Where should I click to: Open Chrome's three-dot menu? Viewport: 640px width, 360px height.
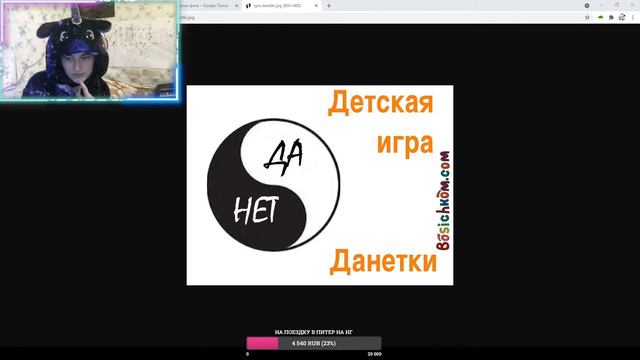pos(633,18)
